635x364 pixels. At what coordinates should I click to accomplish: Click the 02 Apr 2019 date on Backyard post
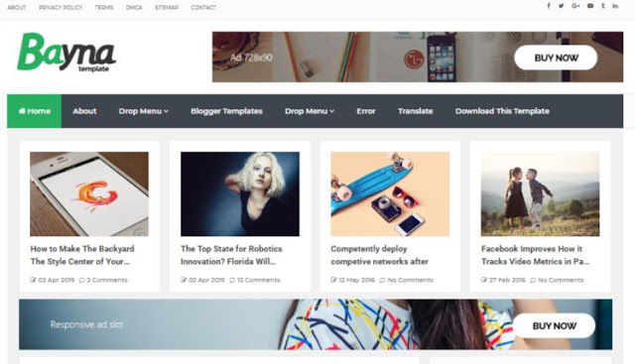click(x=53, y=280)
